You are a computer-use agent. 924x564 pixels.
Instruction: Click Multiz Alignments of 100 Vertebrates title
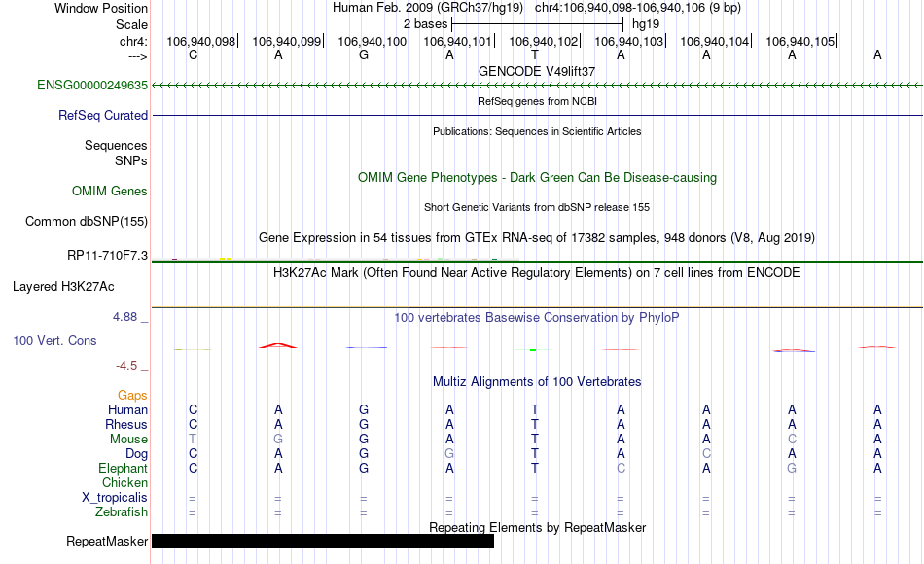click(537, 382)
